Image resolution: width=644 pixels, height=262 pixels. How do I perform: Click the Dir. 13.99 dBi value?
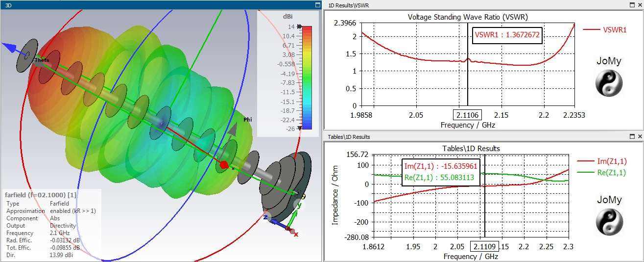pos(62,255)
